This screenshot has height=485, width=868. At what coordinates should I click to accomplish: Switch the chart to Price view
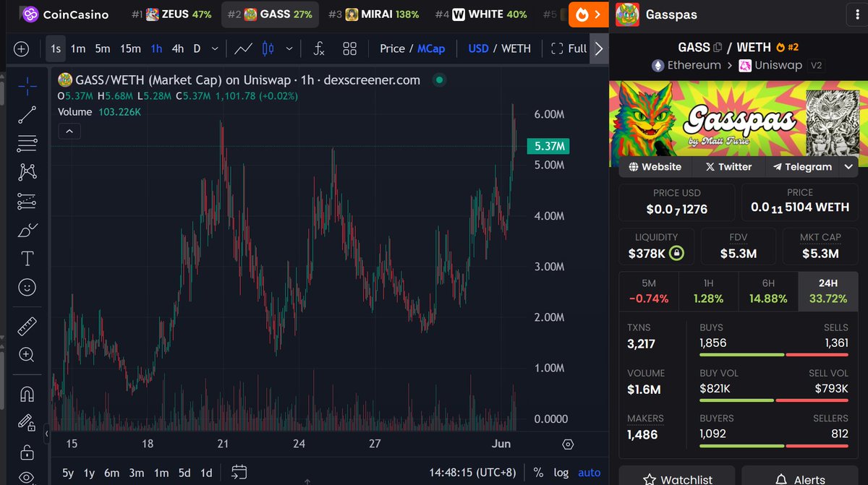392,49
